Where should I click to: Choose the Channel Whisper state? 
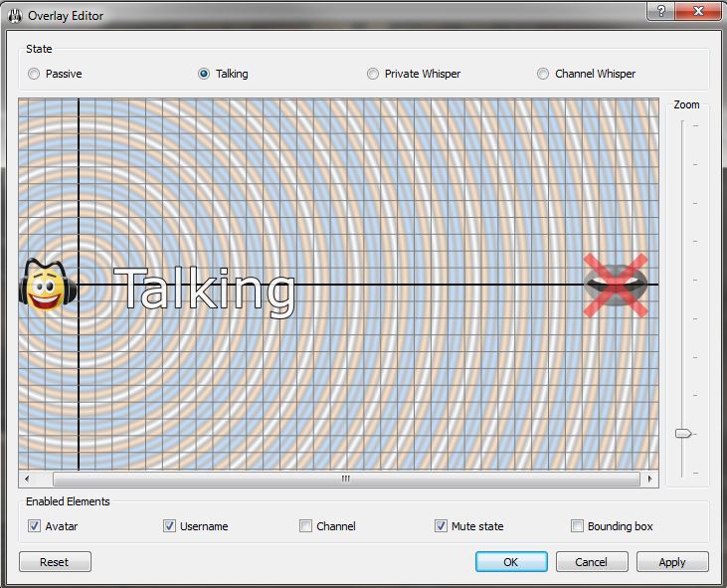543,74
